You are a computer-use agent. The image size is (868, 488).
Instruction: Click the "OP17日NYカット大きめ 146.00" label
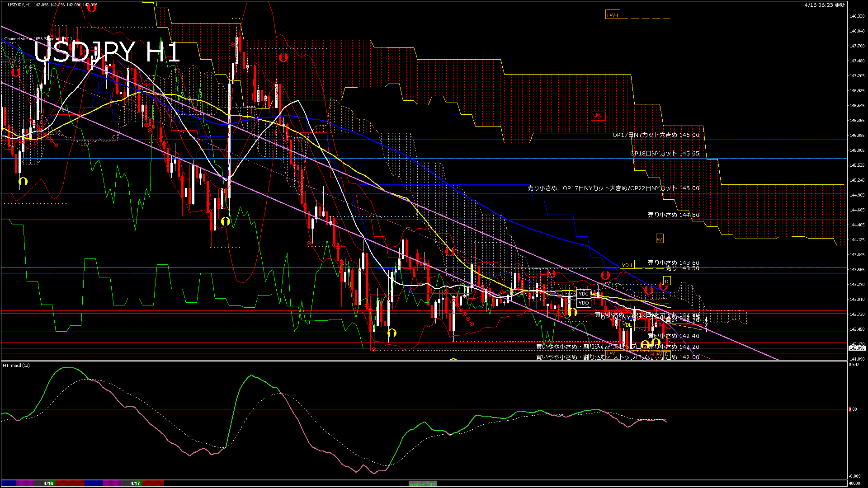click(656, 135)
